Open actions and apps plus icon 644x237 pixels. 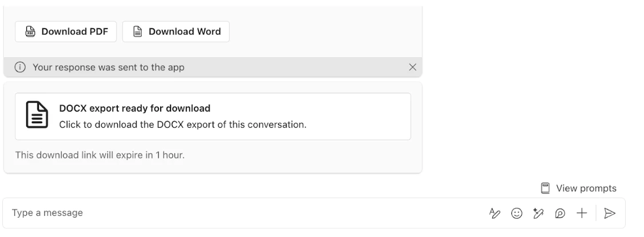[x=582, y=213]
